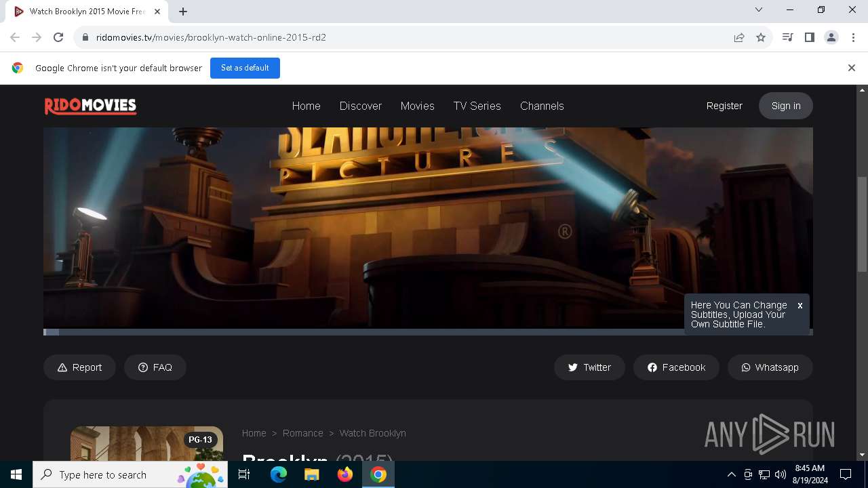Open the taskbar clock and date
868x488 pixels.
tap(810, 474)
